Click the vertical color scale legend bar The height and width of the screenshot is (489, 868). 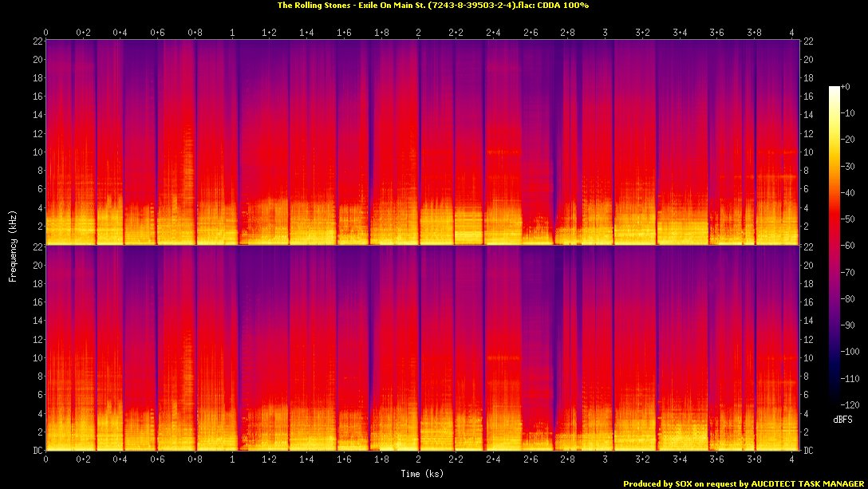[834, 247]
